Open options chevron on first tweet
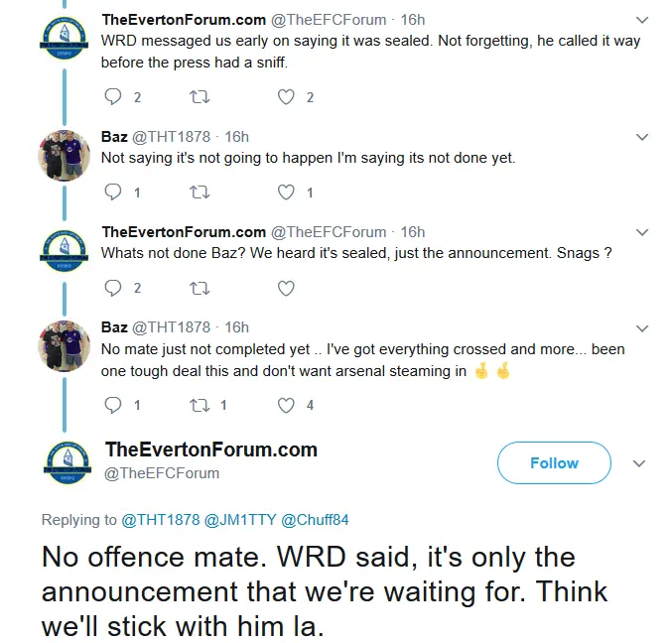 click(x=641, y=20)
